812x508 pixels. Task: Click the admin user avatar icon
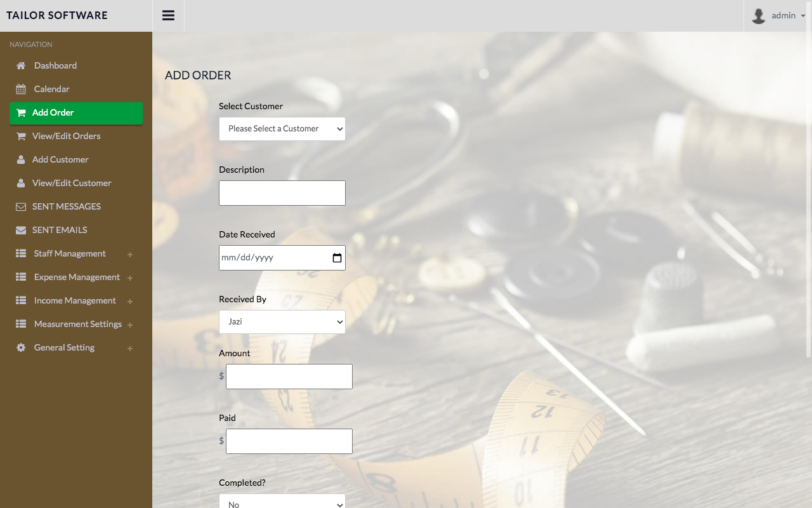(x=758, y=16)
